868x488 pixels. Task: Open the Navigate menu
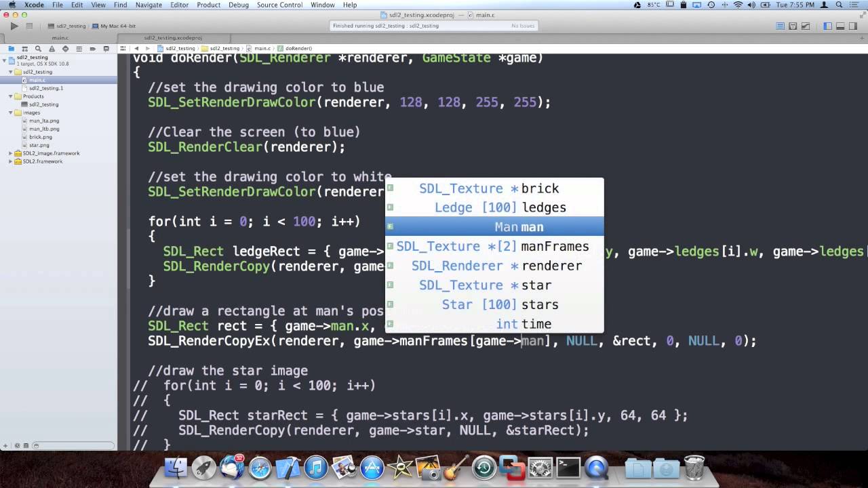(149, 5)
